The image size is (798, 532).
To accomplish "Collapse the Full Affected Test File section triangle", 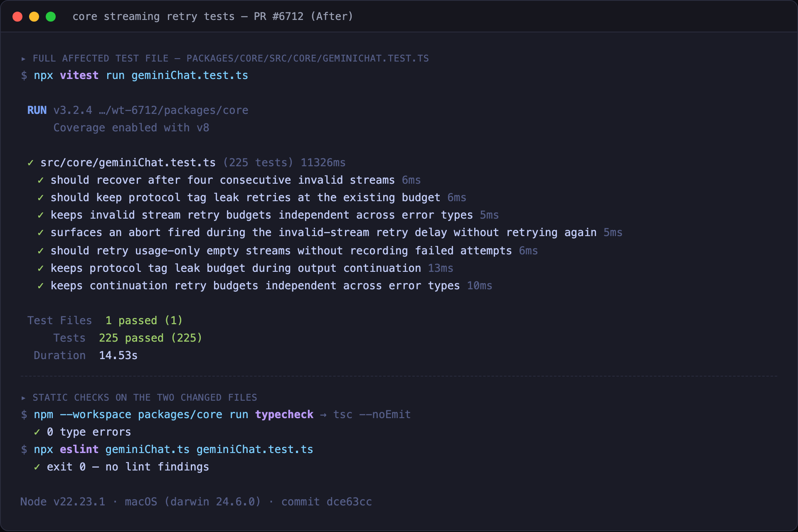I will 24,59.
